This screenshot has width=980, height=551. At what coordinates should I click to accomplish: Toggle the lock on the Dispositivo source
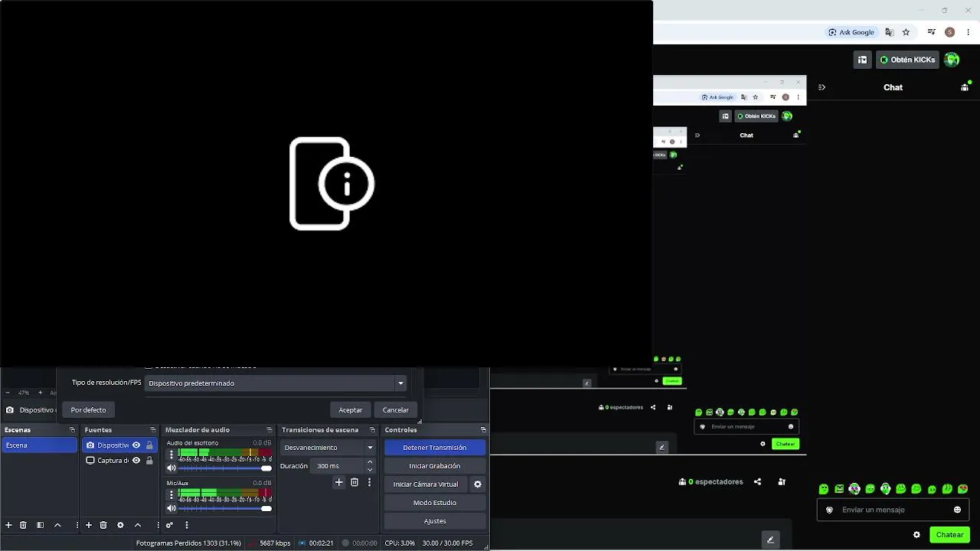click(149, 445)
